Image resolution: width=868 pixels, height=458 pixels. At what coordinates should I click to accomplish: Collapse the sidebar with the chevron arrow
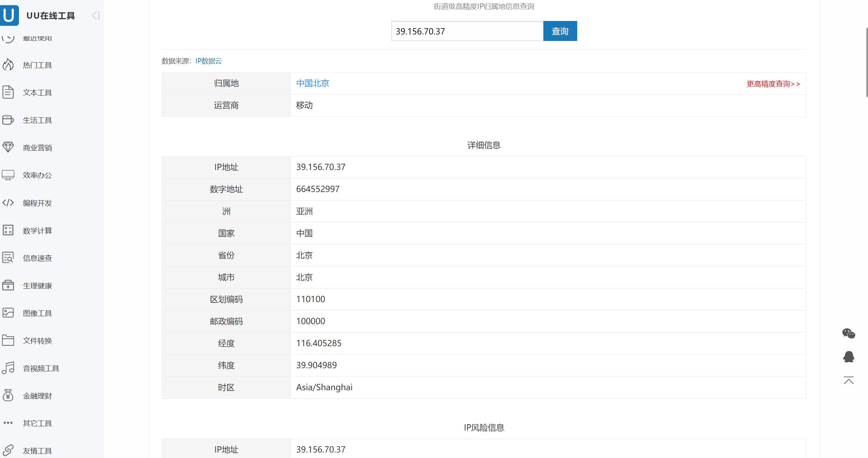(x=95, y=15)
